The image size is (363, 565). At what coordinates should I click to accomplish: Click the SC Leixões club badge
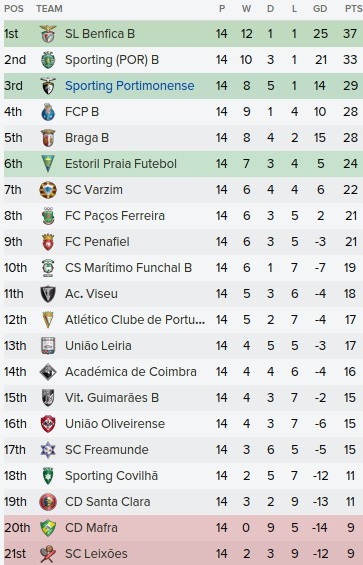click(x=48, y=553)
